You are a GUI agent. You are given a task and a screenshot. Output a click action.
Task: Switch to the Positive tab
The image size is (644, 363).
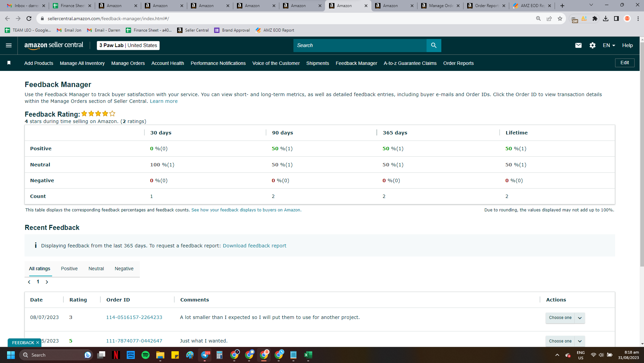click(69, 269)
